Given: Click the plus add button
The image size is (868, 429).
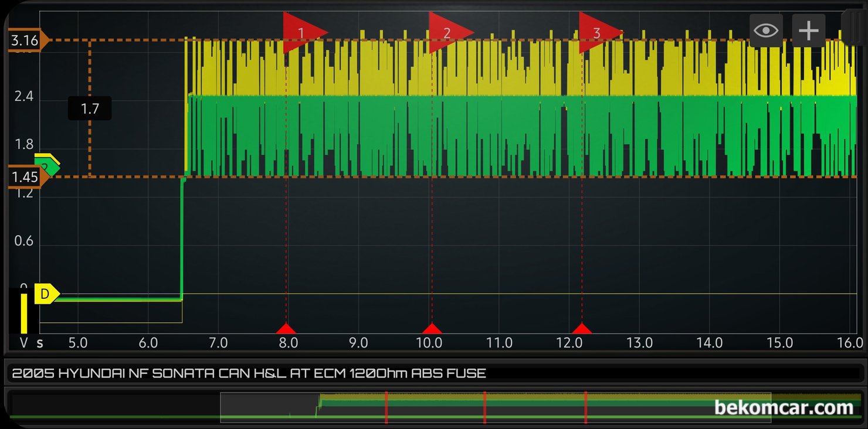Looking at the screenshot, I should point(809,30).
